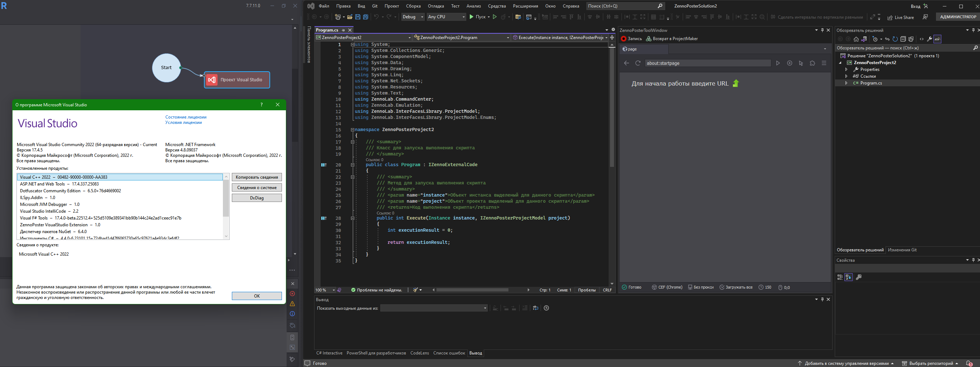This screenshot has width=980, height=367.
Task: Start without debugging via outlined green arrow
Action: pyautogui.click(x=494, y=17)
